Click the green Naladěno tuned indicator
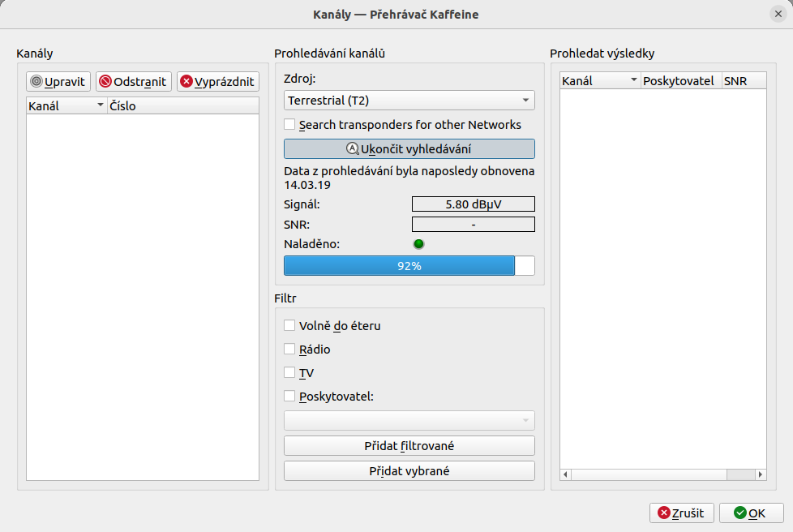Screen dimensions: 793x532 click(x=418, y=244)
